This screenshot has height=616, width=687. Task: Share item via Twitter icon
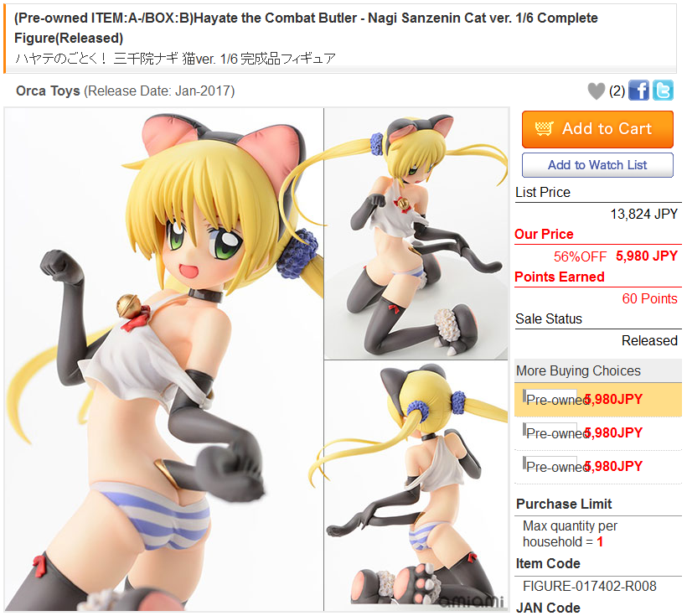click(x=663, y=91)
